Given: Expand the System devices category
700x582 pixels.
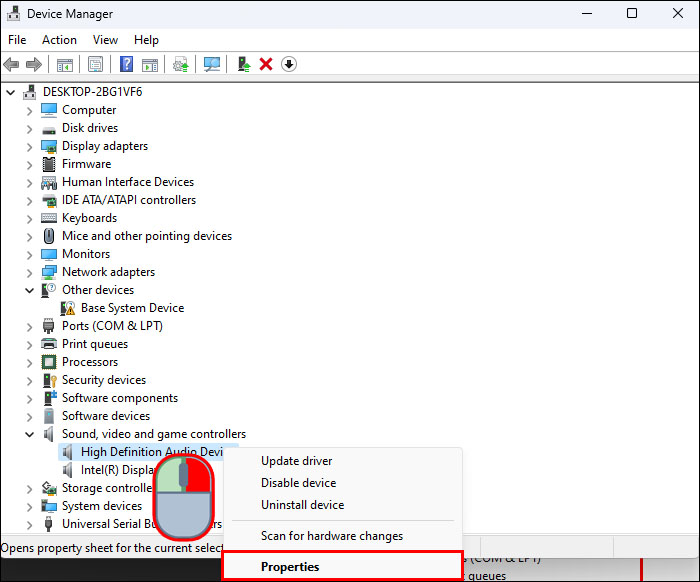Looking at the screenshot, I should pos(29,507).
